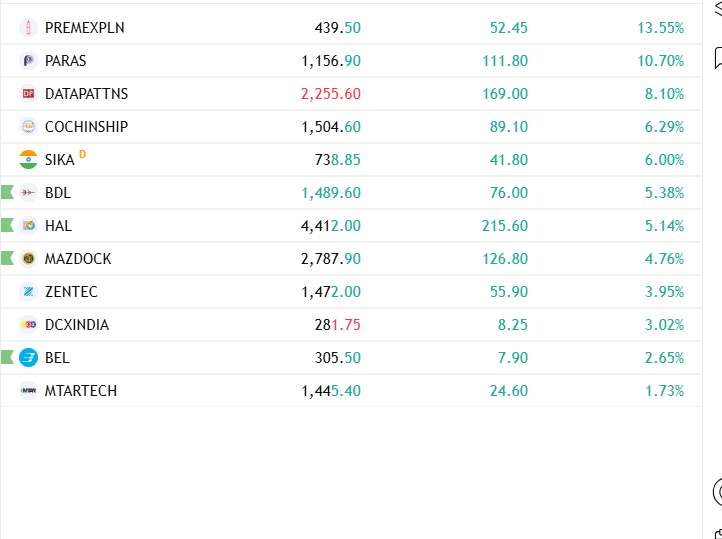
Task: Click the change value 111.80
Action: click(505, 61)
